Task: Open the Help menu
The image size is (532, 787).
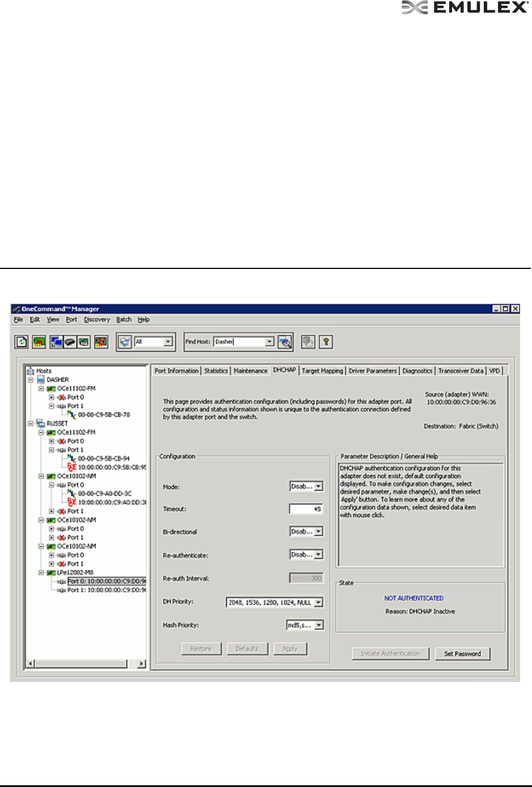Action: 143,319
